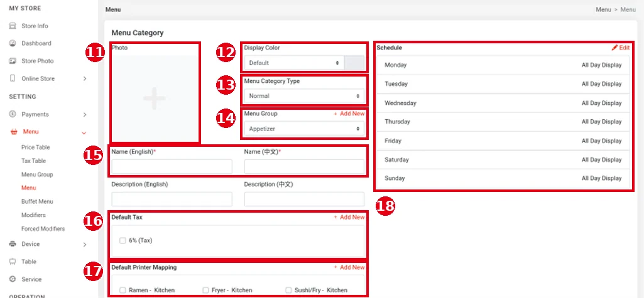Viewport: 644px width, 298px height.
Task: Expand the Device submenu chevron
Action: click(x=85, y=245)
